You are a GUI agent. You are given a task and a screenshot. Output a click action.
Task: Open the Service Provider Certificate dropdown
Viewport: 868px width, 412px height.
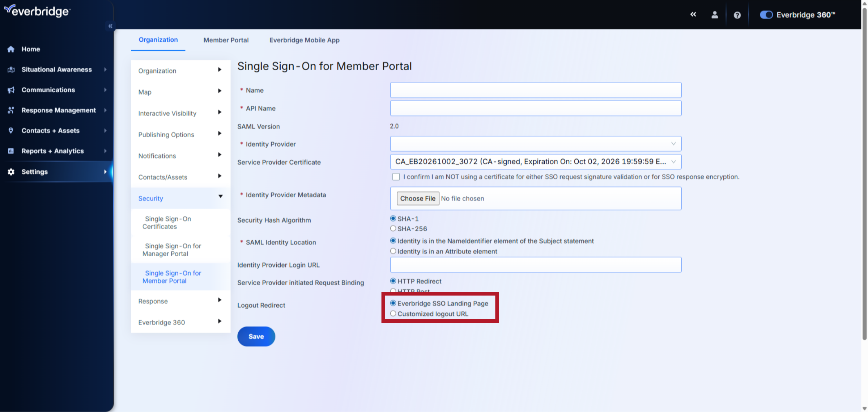[x=536, y=162]
